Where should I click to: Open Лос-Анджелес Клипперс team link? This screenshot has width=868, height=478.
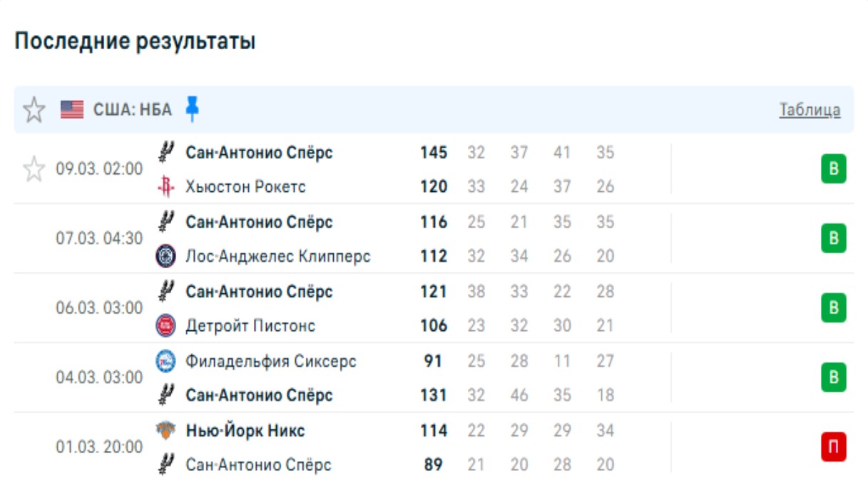click(278, 256)
